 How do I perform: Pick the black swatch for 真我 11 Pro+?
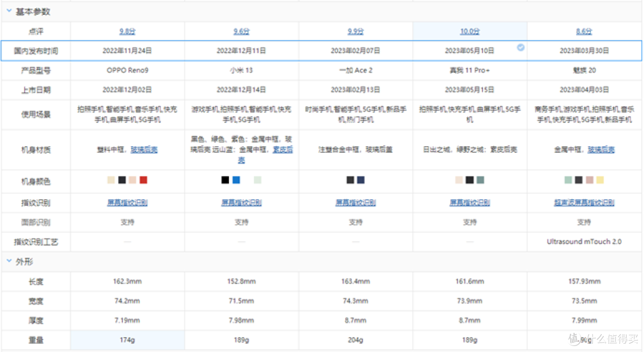point(470,180)
